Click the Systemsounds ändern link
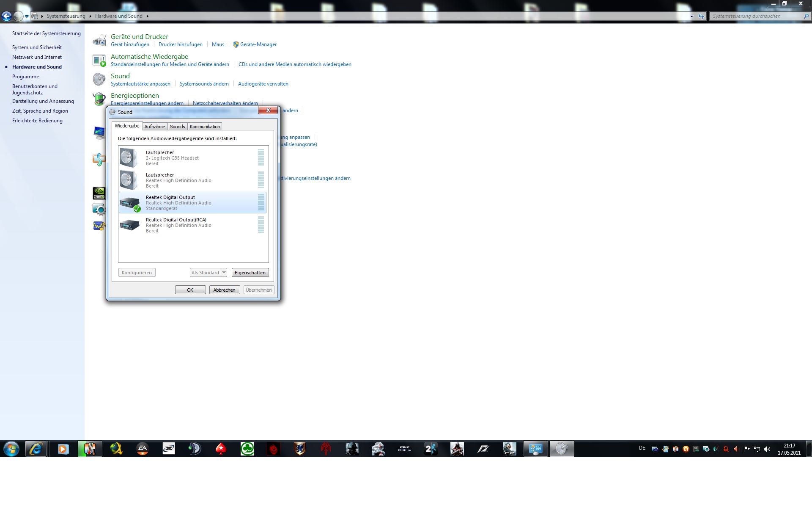Screen dimensions: 812x508 click(204, 84)
